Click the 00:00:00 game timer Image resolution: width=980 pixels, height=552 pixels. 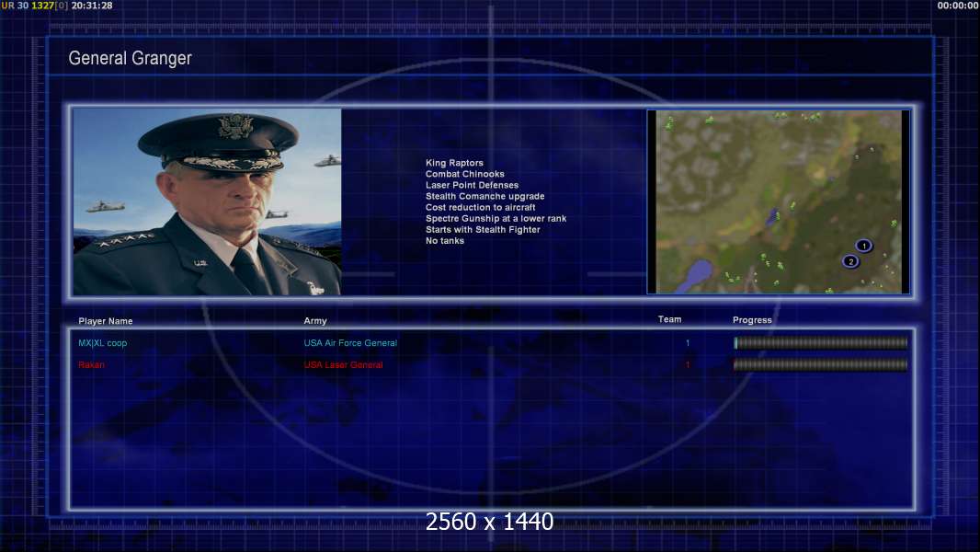[x=958, y=6]
